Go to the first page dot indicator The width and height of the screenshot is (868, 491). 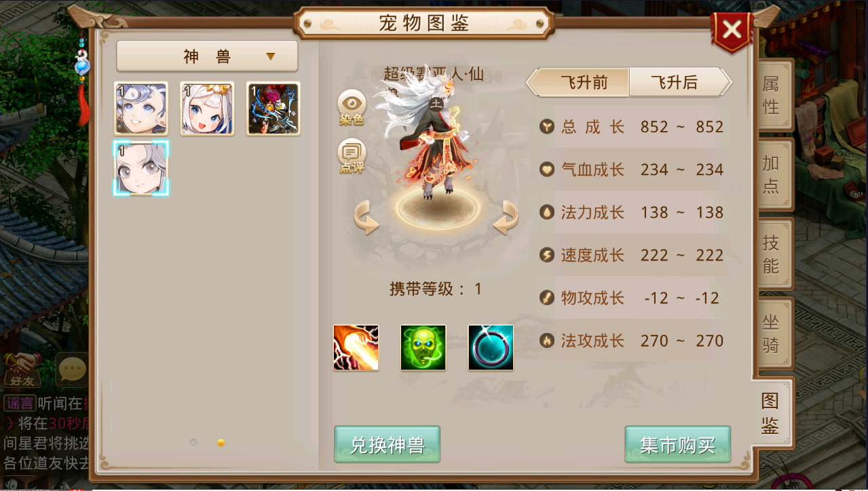coord(193,442)
